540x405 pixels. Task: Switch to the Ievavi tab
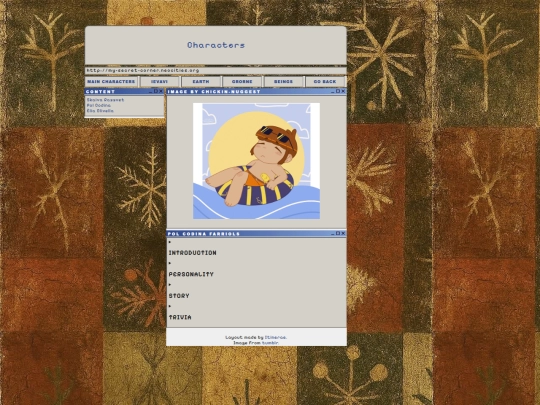click(x=159, y=82)
